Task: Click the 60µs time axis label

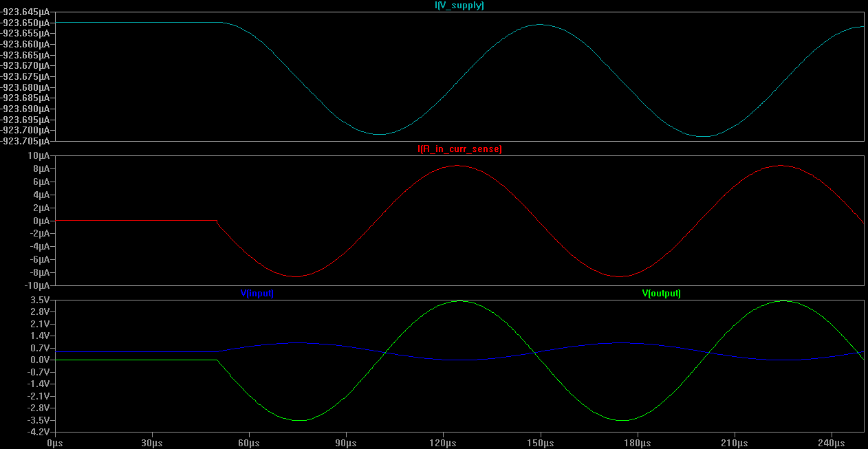Action: (249, 443)
